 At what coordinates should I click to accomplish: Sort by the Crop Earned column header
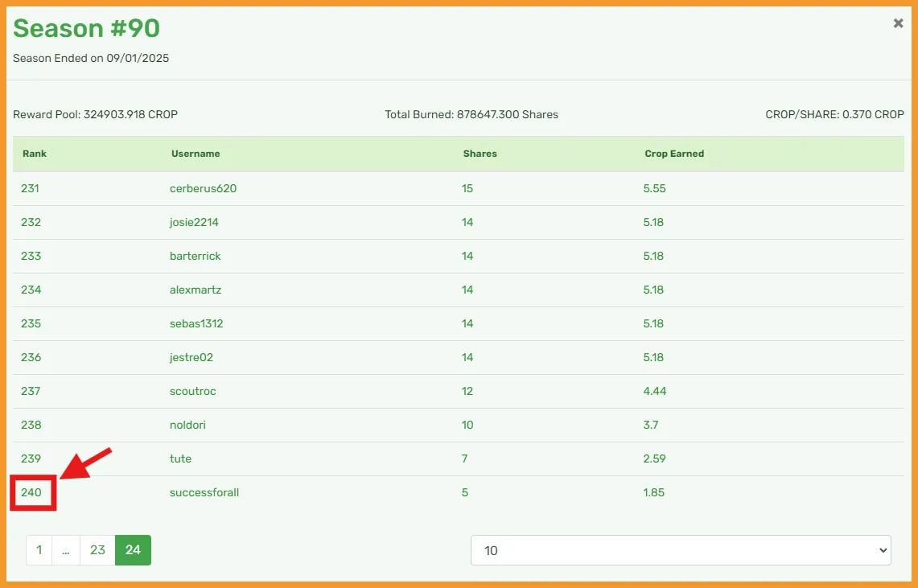pyautogui.click(x=674, y=154)
